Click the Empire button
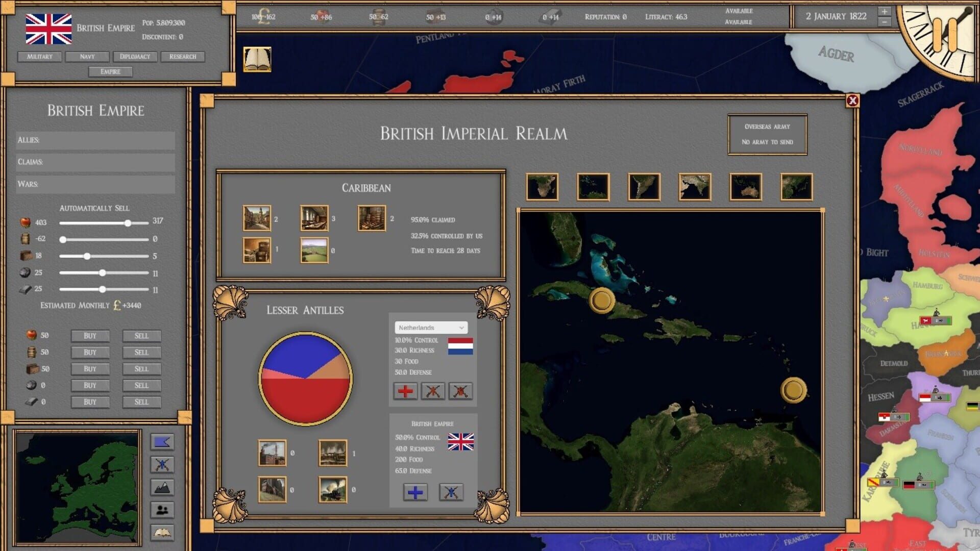Image resolution: width=980 pixels, height=551 pixels. (x=111, y=72)
